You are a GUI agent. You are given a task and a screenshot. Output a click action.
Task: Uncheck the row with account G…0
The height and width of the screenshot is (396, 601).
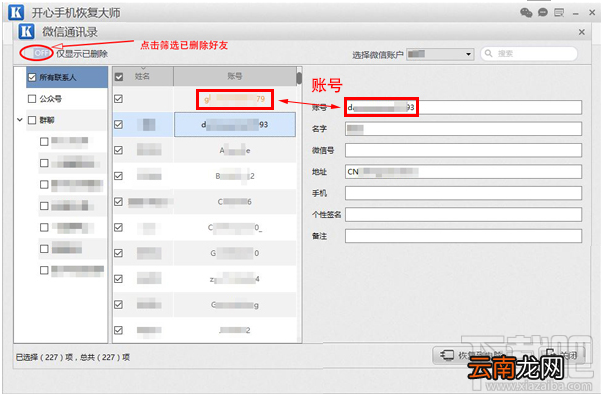118,253
